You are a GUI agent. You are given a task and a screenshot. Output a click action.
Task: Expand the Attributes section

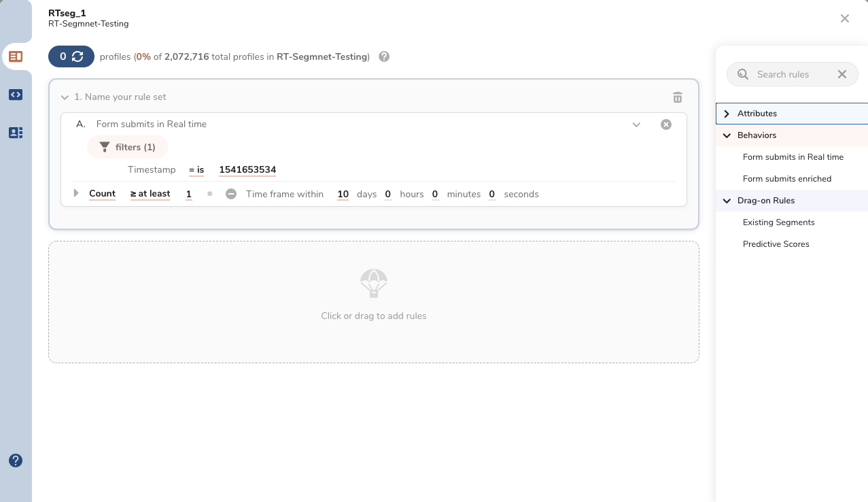tap(727, 114)
